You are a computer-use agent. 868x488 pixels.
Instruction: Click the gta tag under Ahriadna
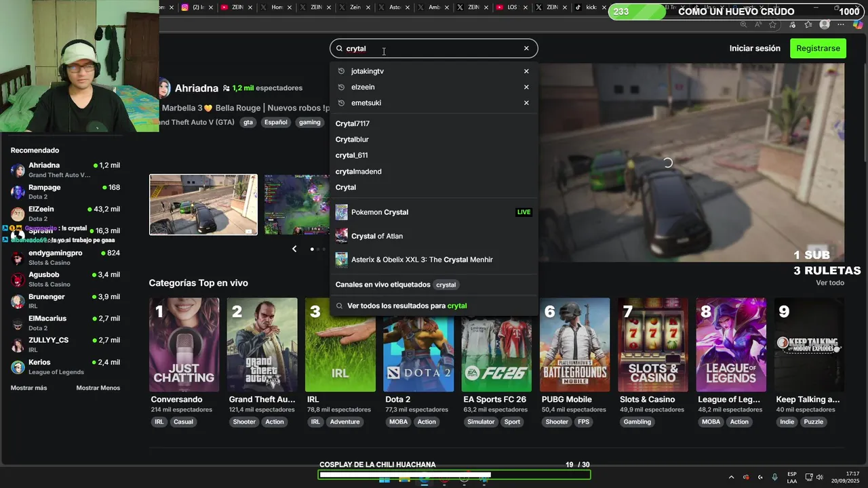(x=248, y=122)
